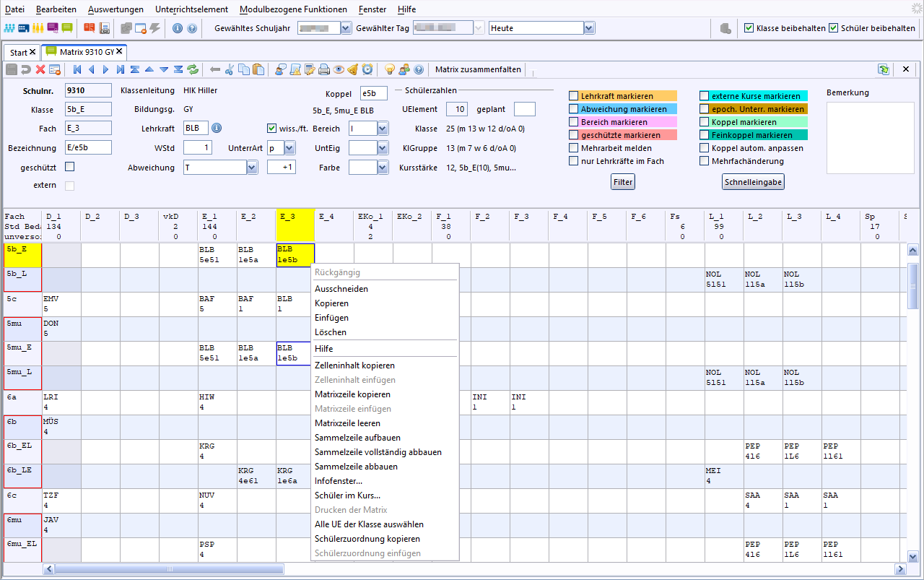This screenshot has height=580, width=924.
Task: Open the Heute dropdown
Action: pyautogui.click(x=589, y=28)
